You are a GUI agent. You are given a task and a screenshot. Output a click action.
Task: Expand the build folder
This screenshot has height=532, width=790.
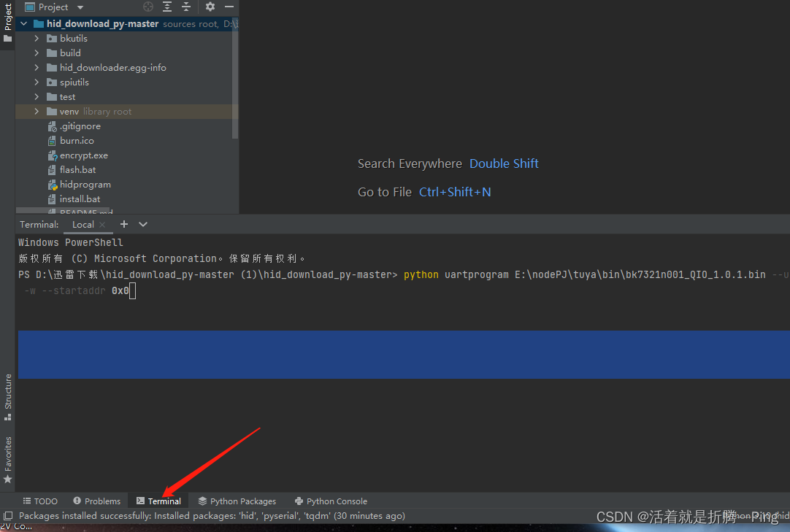(x=37, y=53)
